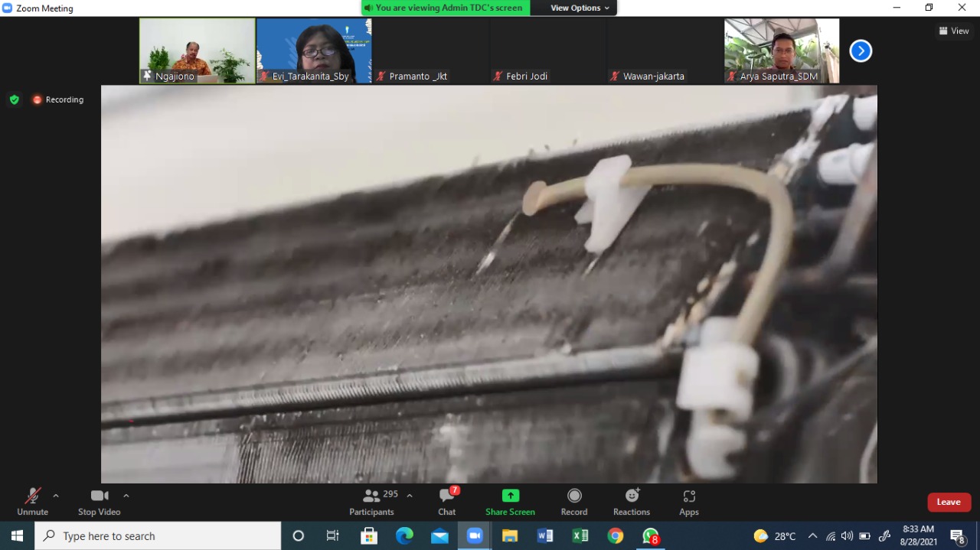
Task: Open Microsoft Word from the taskbar
Action: point(545,535)
